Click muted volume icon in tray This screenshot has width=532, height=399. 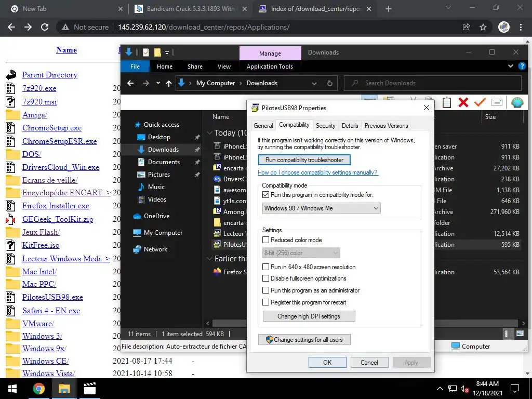click(465, 389)
